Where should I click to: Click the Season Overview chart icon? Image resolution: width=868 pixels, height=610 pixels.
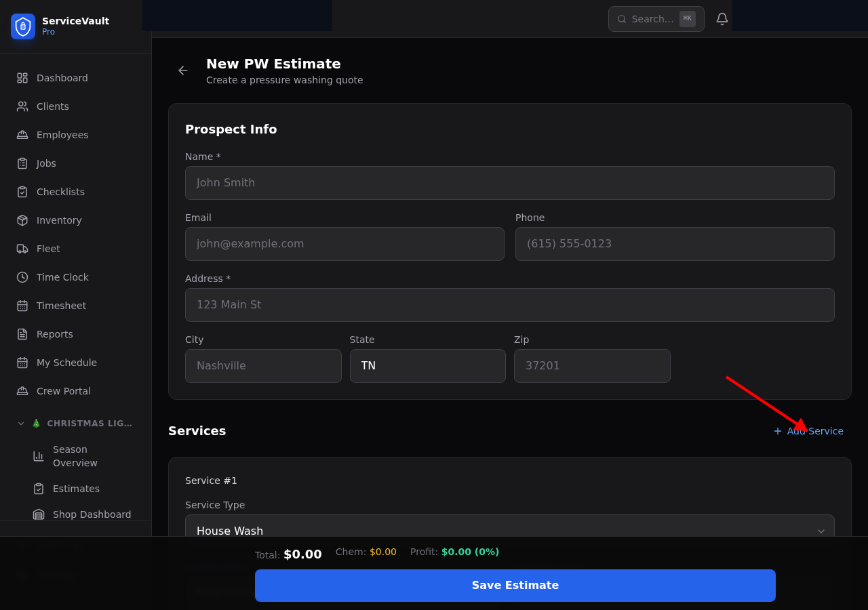pos(38,456)
